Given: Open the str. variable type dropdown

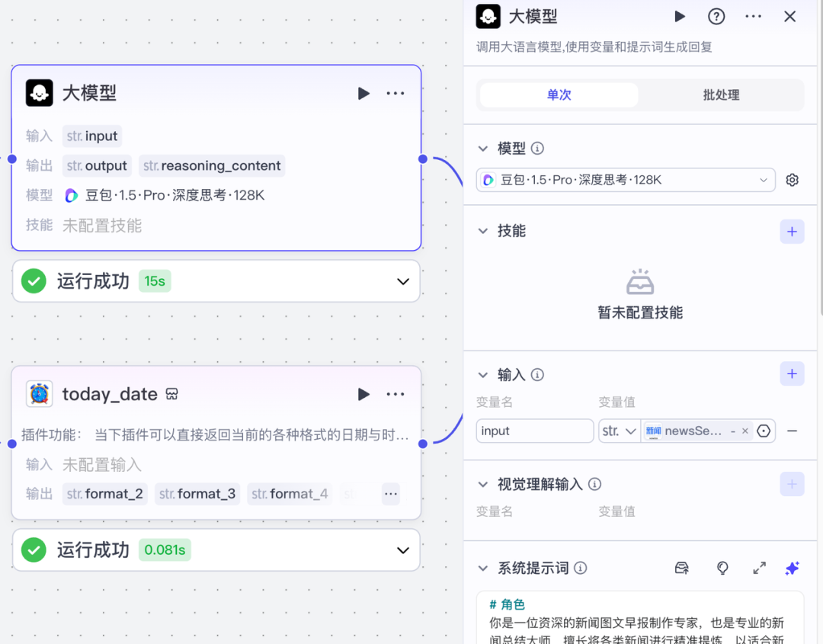Looking at the screenshot, I should tap(619, 431).
